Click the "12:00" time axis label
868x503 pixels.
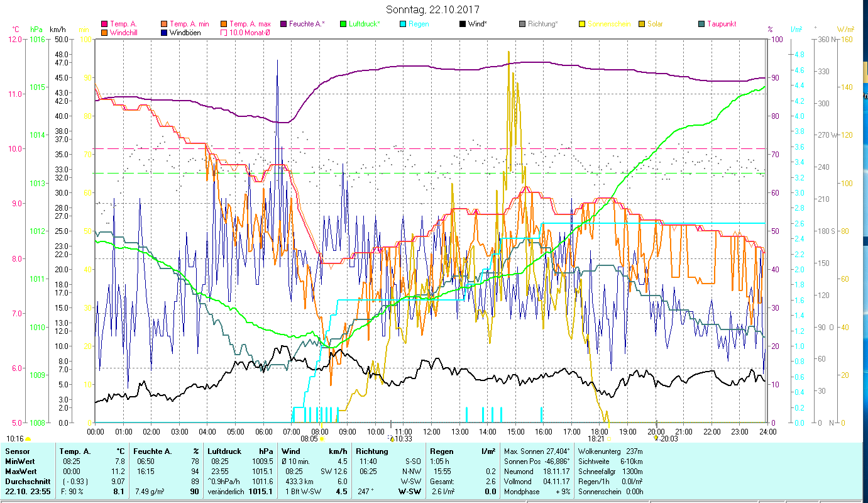[x=432, y=431]
